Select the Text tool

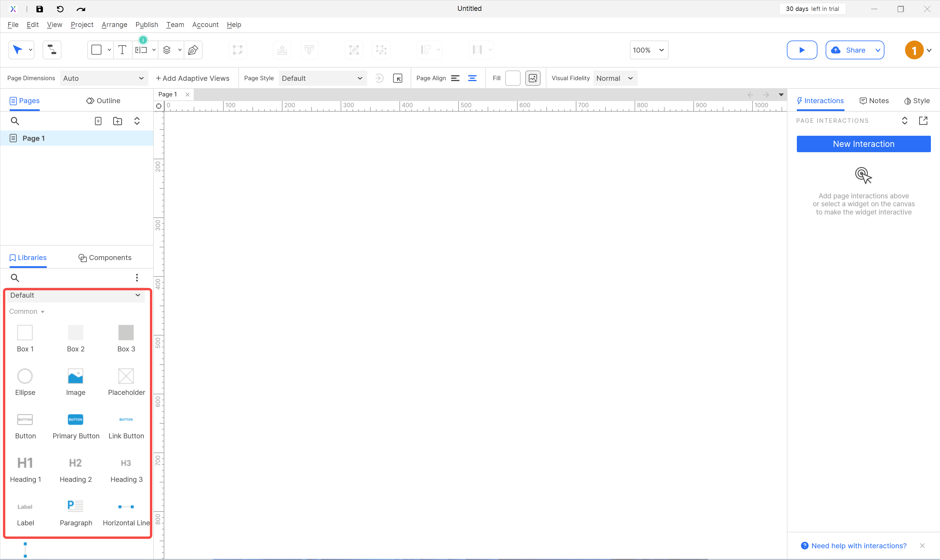click(x=122, y=50)
